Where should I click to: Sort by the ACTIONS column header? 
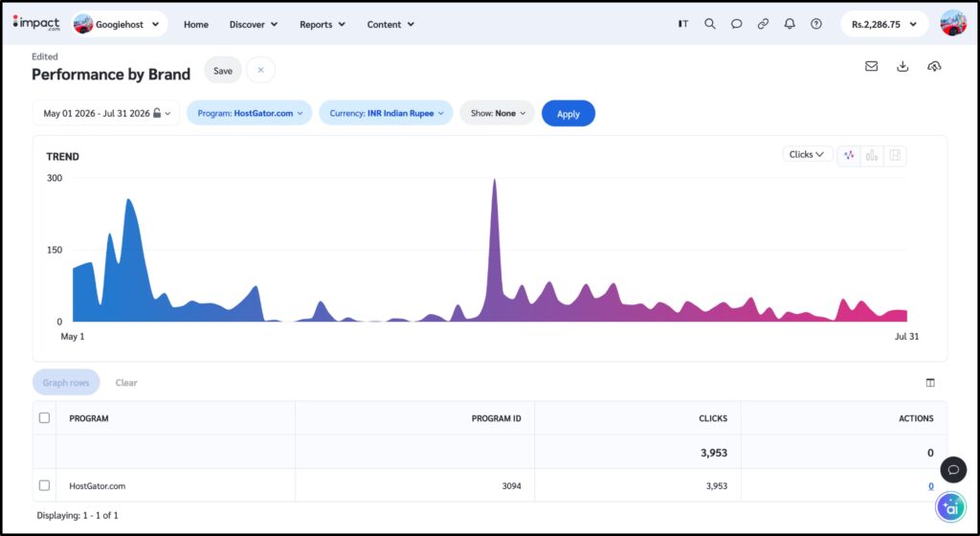click(916, 418)
